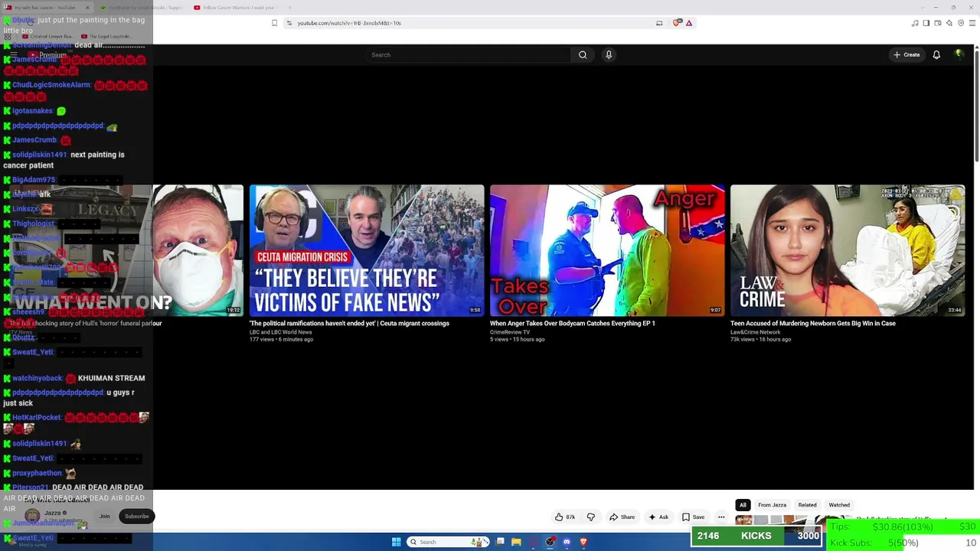Click title 'When Anger Takes Over Bodycam Catches Everything'

(573, 324)
